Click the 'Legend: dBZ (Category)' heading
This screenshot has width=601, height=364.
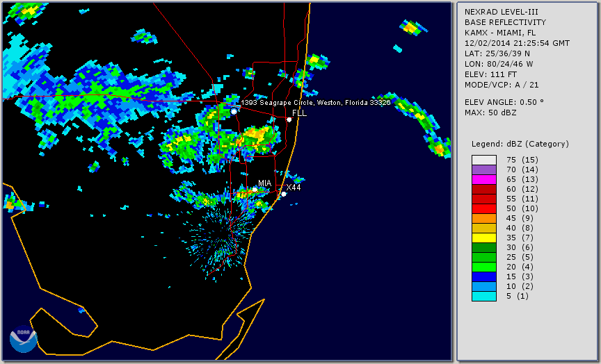coord(520,144)
